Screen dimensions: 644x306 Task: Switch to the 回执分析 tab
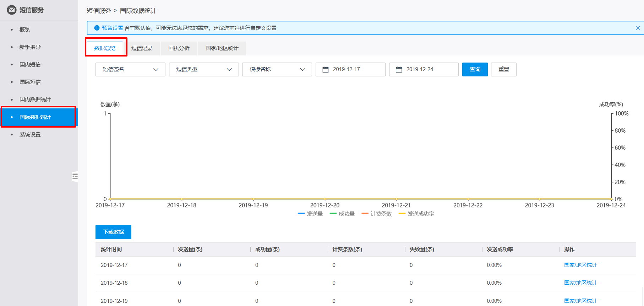179,48
